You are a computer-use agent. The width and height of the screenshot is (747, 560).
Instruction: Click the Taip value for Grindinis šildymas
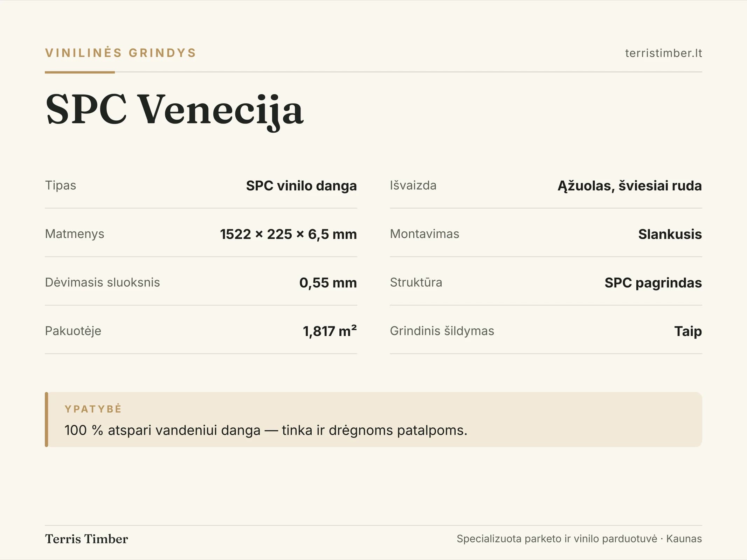[688, 331]
